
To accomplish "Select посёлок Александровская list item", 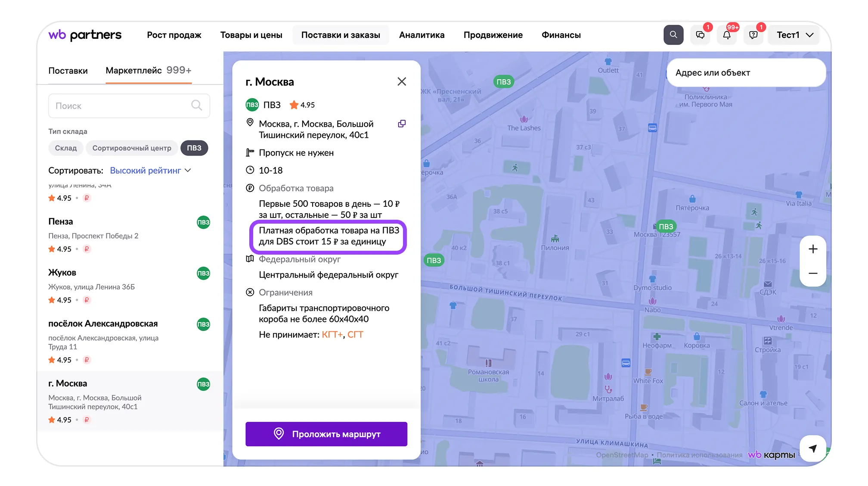I will coord(129,341).
